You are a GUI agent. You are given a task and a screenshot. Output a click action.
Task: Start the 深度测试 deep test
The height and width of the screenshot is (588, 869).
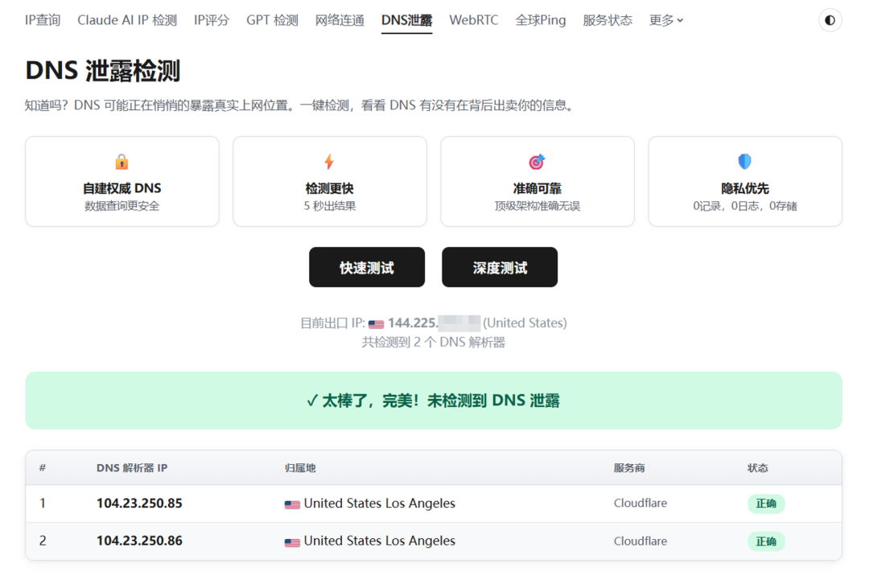(500, 267)
